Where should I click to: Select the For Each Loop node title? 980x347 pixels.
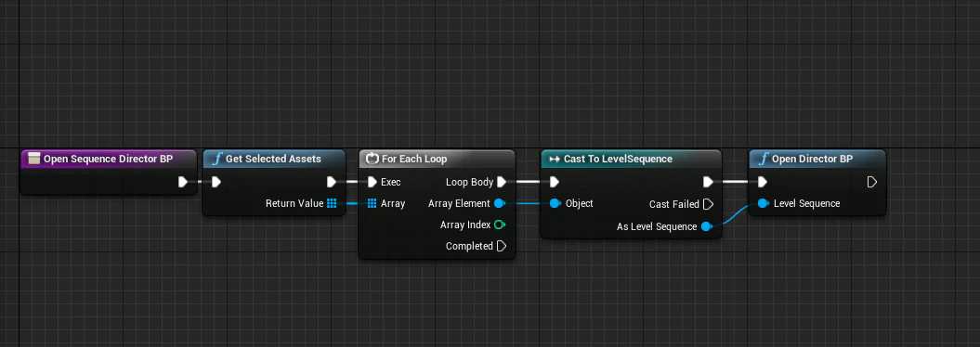click(x=414, y=160)
